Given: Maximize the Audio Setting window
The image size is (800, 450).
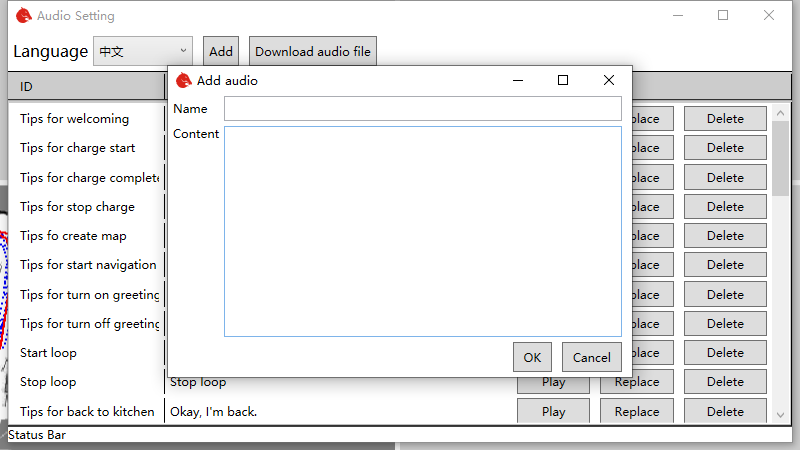Looking at the screenshot, I should 722,15.
